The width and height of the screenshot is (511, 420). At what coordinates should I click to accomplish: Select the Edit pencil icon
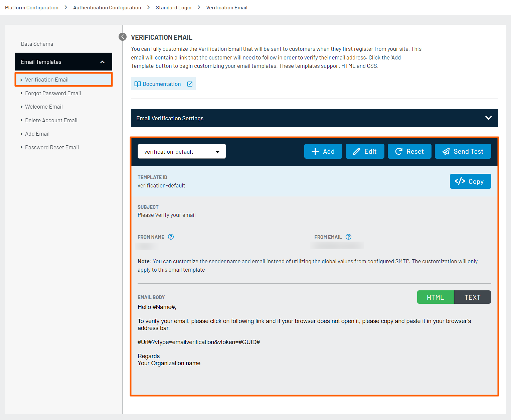[357, 151]
